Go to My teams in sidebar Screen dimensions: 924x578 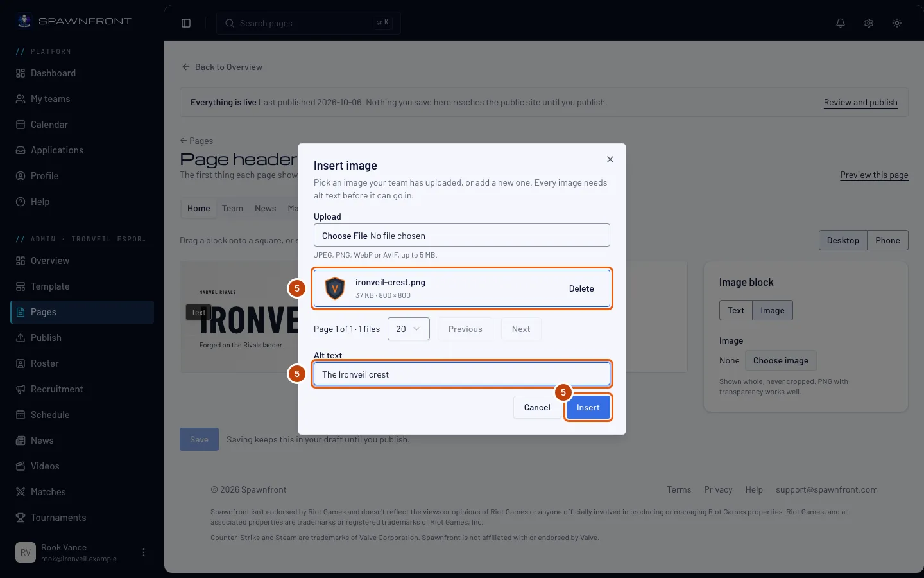[x=82, y=99]
